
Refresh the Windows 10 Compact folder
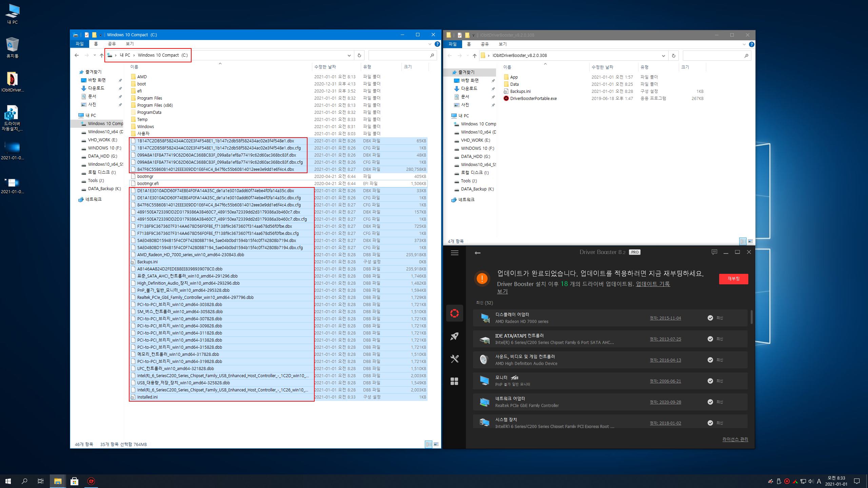tap(359, 55)
